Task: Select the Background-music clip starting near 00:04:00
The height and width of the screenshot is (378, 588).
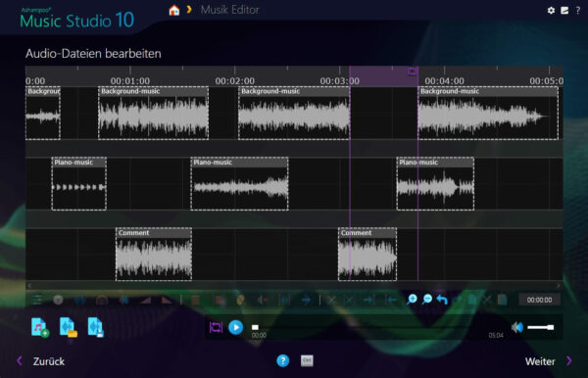Action: coord(488,114)
